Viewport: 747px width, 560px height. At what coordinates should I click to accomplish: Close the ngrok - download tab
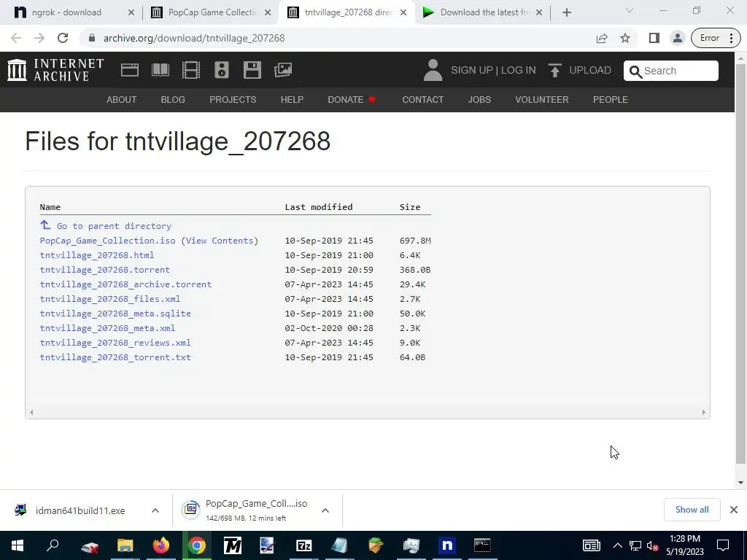tap(131, 13)
